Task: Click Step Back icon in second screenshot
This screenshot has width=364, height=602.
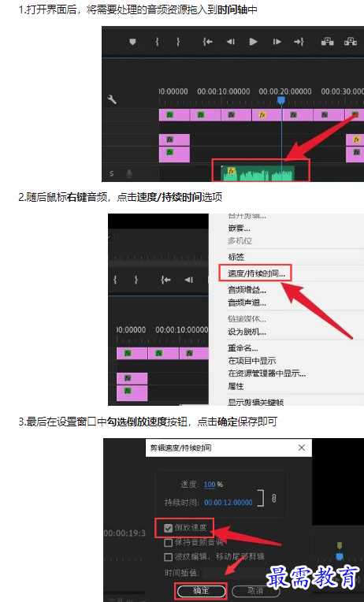Action: click(x=188, y=280)
